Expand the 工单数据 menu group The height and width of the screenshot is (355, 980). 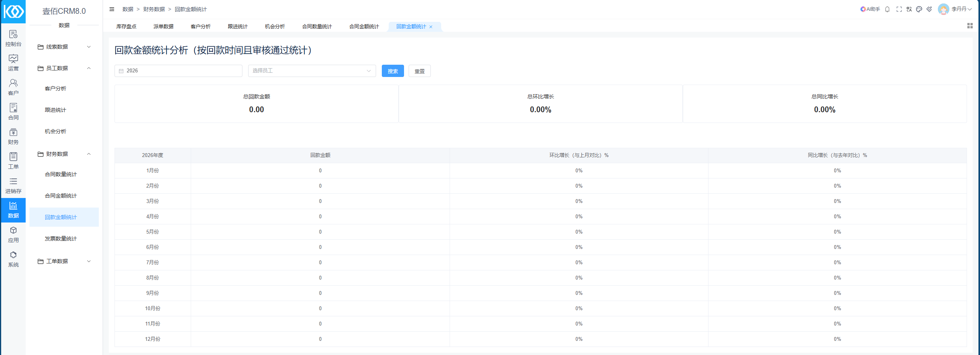64,261
